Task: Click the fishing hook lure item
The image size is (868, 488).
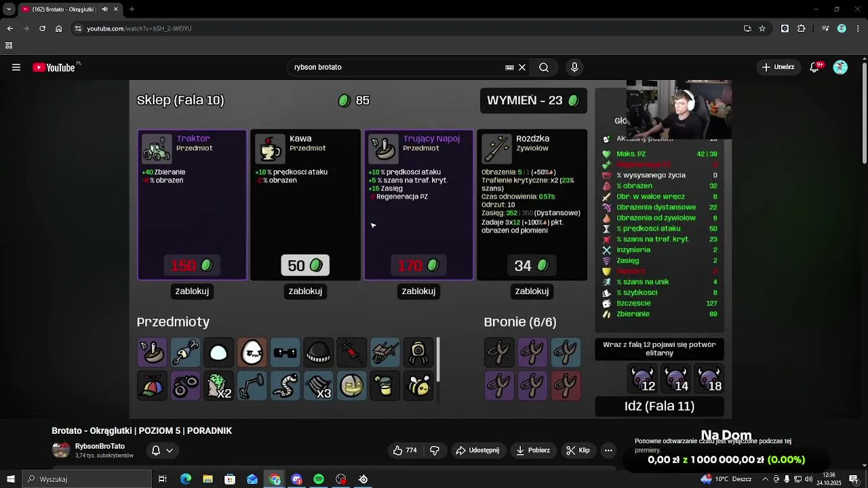Action: click(x=185, y=352)
